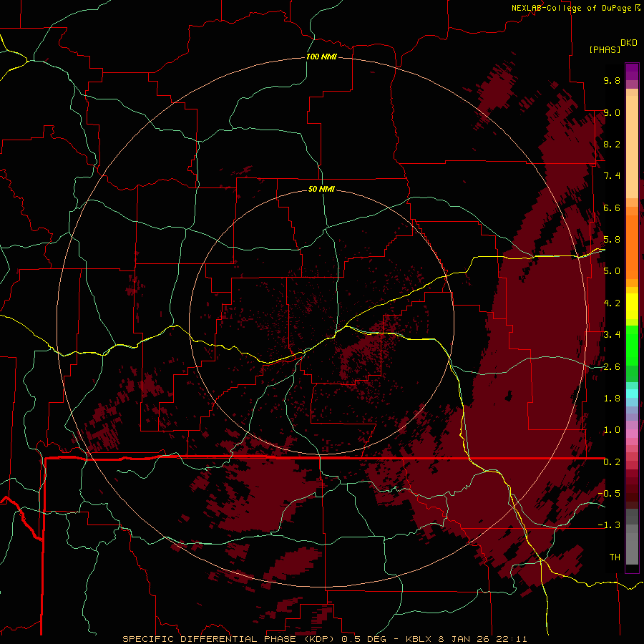
Task: Select the 2.6 value on the legend
Action: [x=612, y=367]
